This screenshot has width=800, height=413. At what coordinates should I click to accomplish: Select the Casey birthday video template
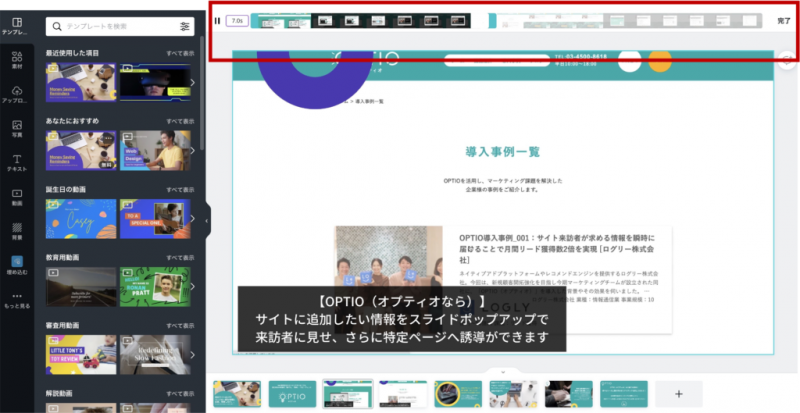click(x=81, y=218)
